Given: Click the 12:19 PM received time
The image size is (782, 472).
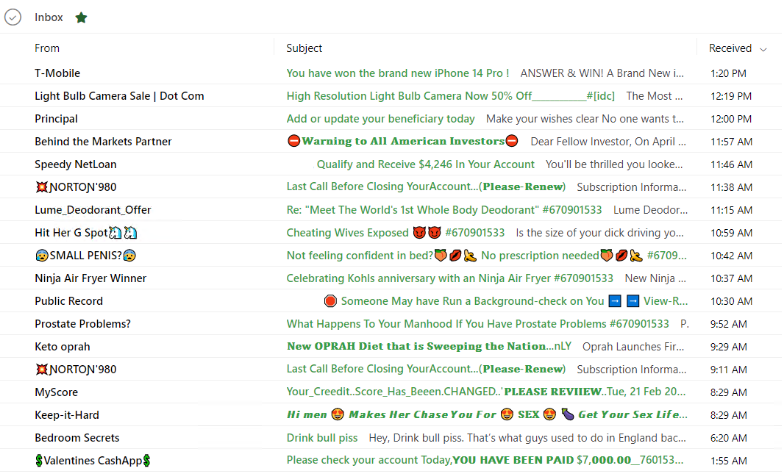Looking at the screenshot, I should (731, 96).
